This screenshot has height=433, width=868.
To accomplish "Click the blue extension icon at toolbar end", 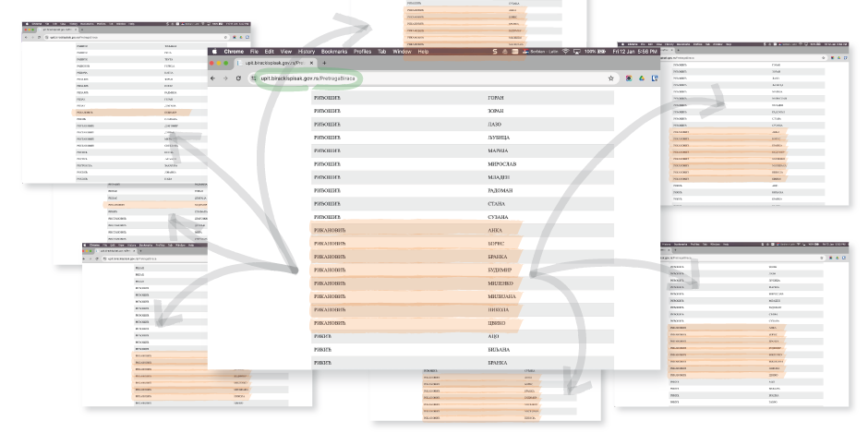I will click(x=654, y=78).
